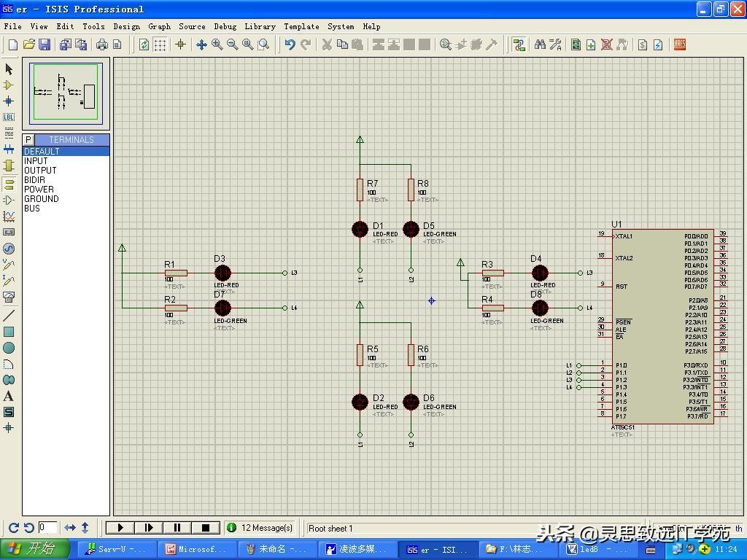Toggle the grid display button
Viewport: 747px width, 560px height.
(x=160, y=44)
